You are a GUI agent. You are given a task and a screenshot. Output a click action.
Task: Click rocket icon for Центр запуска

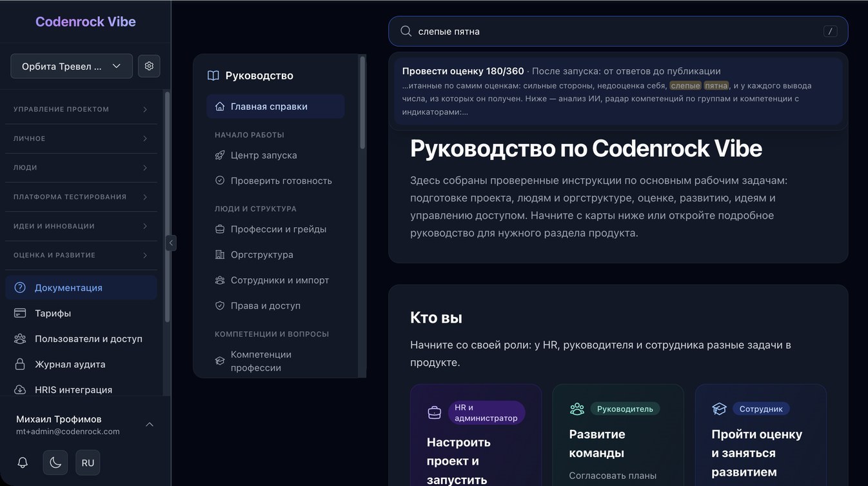point(220,155)
